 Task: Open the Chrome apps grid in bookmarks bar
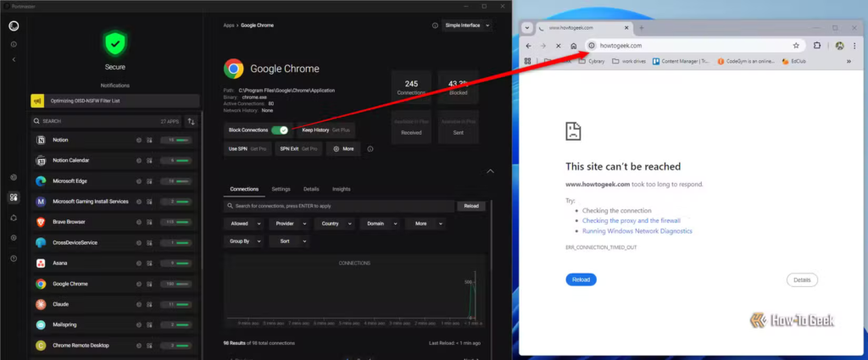(528, 61)
